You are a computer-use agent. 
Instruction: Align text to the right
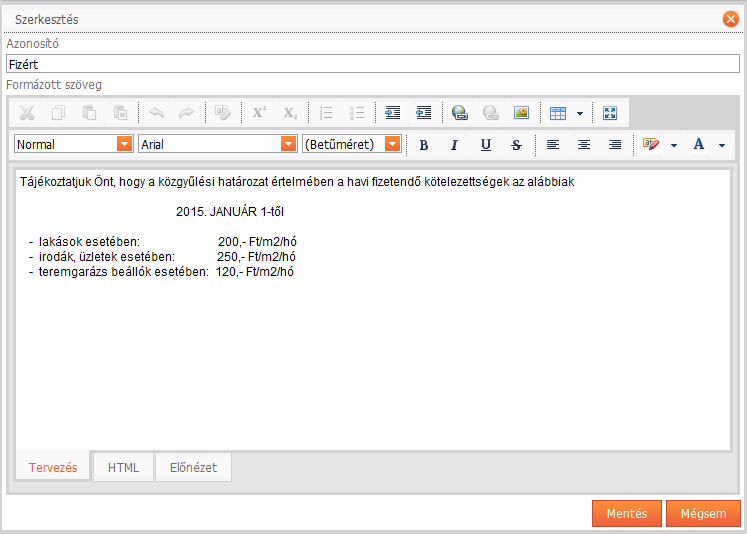click(615, 145)
